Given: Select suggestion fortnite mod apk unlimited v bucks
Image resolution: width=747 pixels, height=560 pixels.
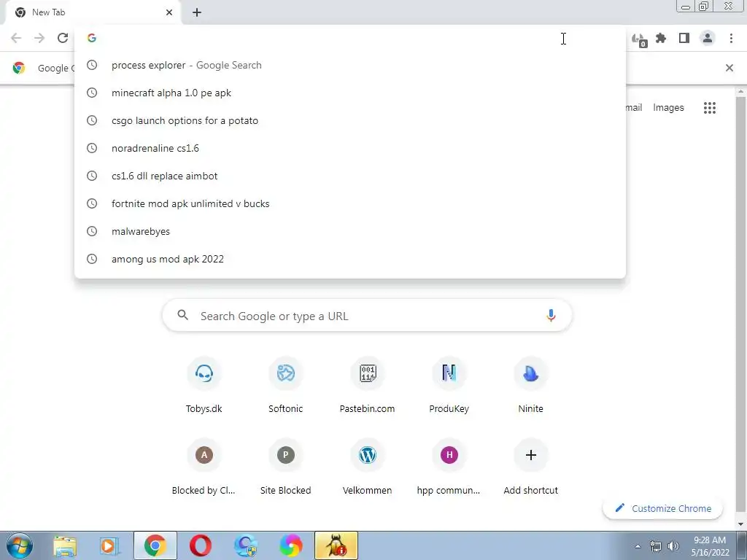Looking at the screenshot, I should tap(350, 203).
